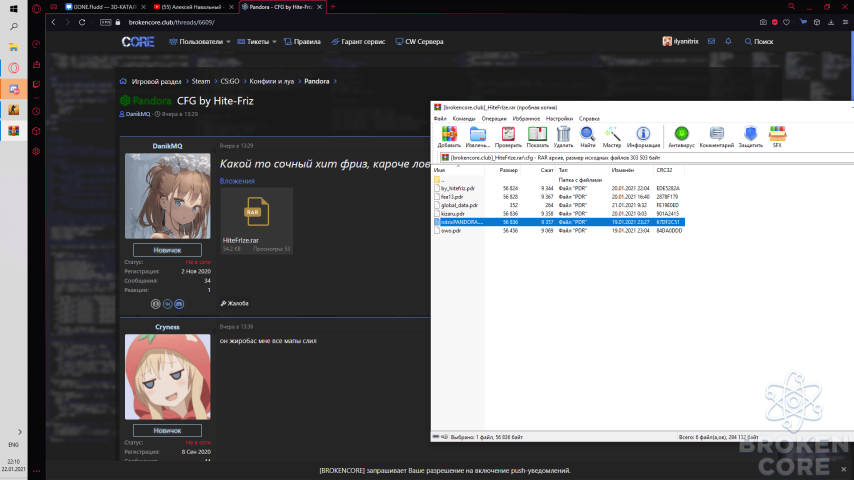This screenshot has width=854, height=480.
Task: Click the Cryness username link
Action: (167, 327)
